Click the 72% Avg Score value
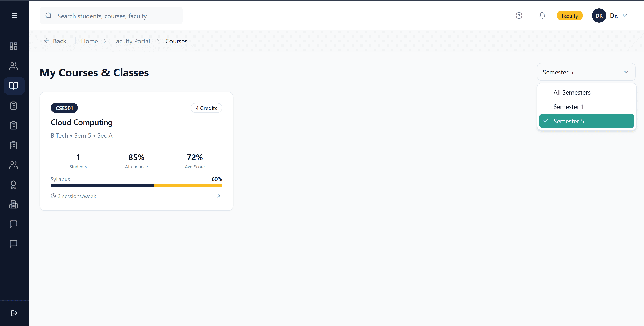 click(x=195, y=157)
